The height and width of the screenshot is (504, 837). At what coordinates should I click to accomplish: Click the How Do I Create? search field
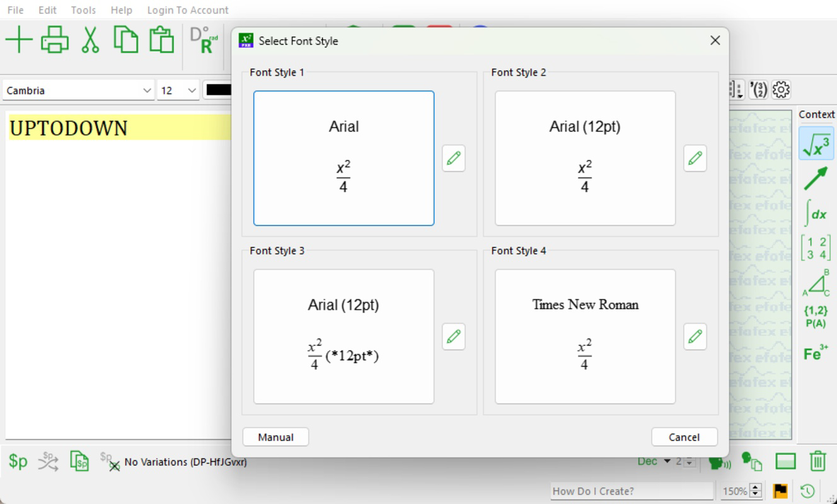(632, 491)
